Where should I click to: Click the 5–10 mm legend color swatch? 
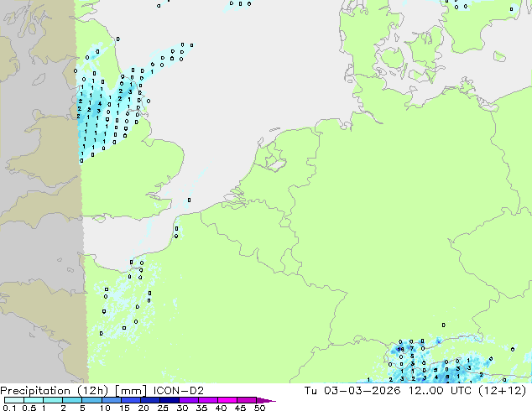91,400
